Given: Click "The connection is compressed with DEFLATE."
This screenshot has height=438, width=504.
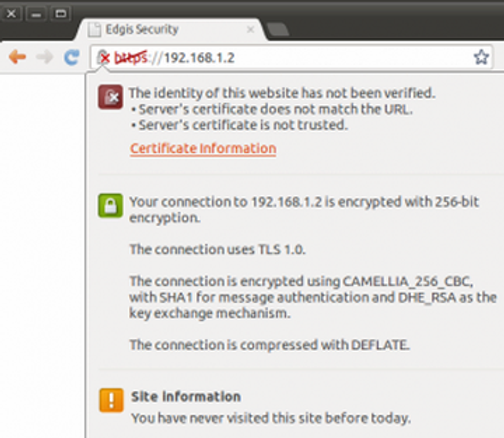Looking at the screenshot, I should click(269, 345).
